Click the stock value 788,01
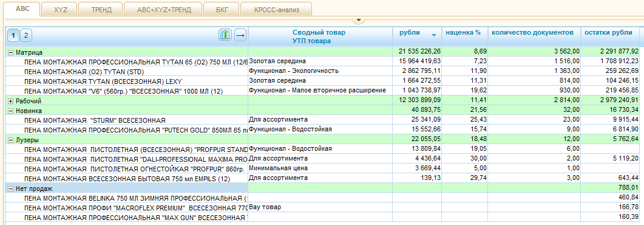The width and height of the screenshot is (644, 225). 629,188
